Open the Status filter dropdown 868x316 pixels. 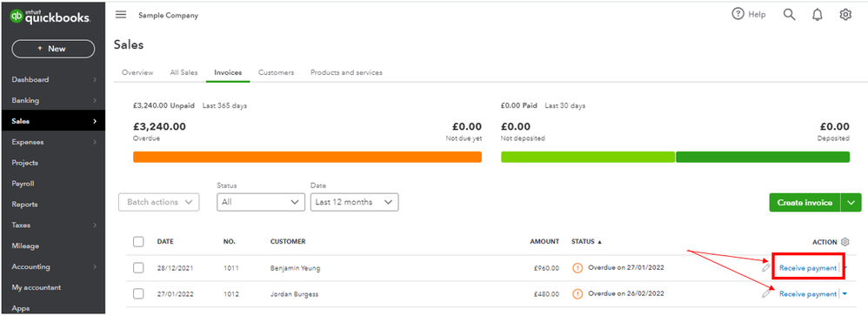261,202
